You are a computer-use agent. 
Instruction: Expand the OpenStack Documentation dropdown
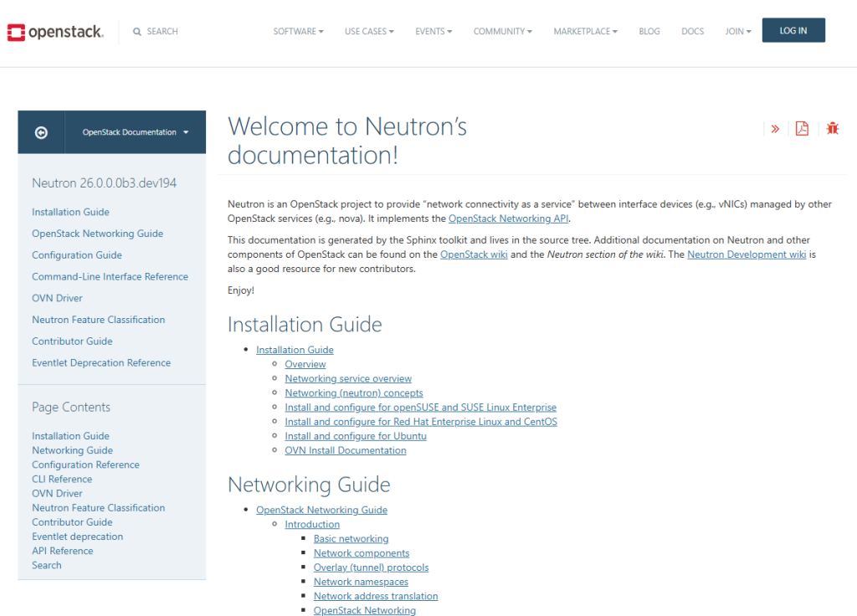(x=136, y=132)
